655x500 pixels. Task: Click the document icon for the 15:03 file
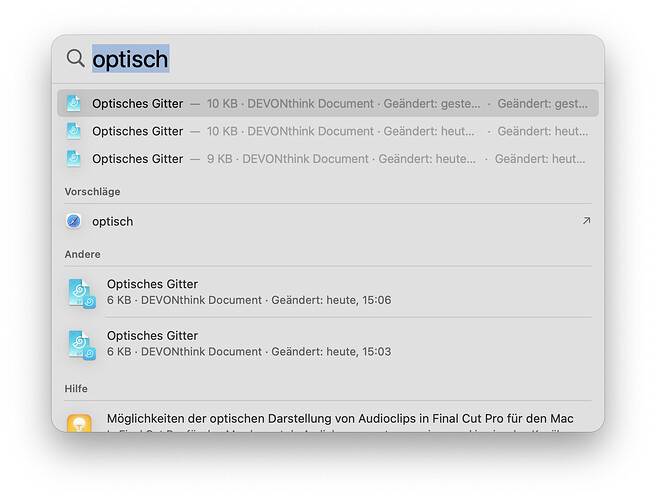tap(80, 344)
